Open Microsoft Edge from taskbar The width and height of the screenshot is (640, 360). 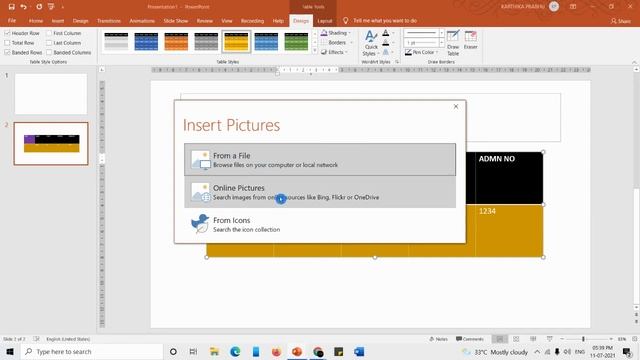pos(235,352)
